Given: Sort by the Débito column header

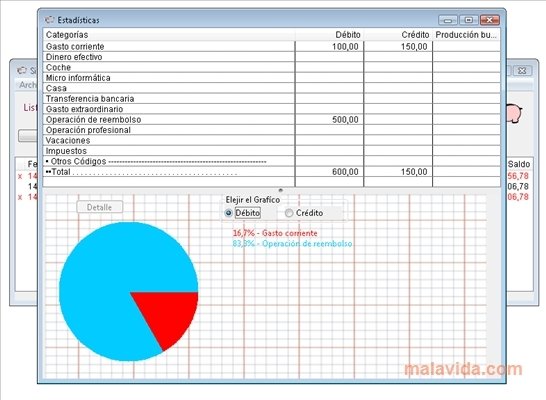Looking at the screenshot, I should point(329,35).
